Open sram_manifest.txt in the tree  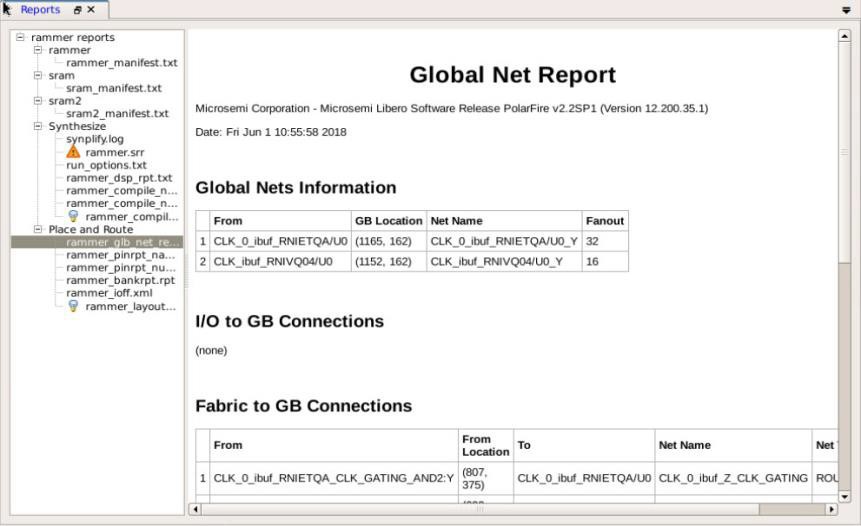(113, 88)
